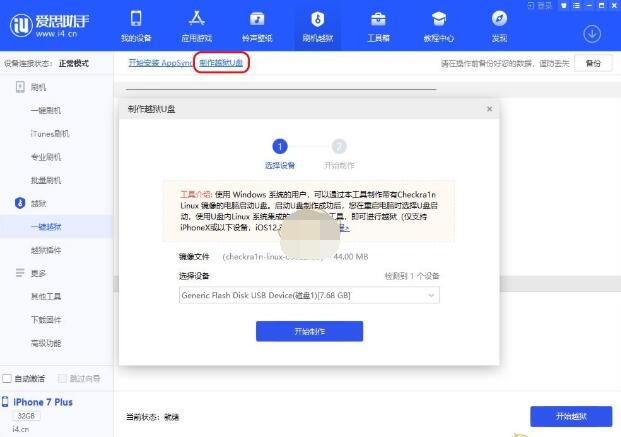Image resolution: width=621 pixels, height=437 pixels.
Task: Click the 越狱 shield icon in sidebar
Action: [20, 203]
